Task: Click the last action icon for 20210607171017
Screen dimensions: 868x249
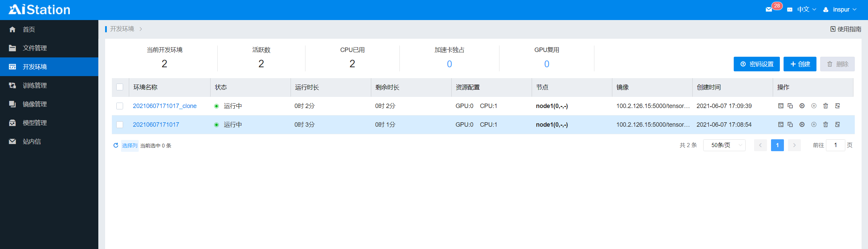Action: coord(837,125)
